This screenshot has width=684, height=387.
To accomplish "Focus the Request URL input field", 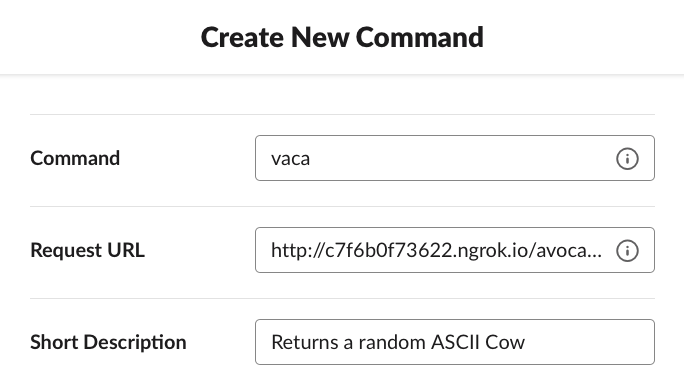I will 455,250.
